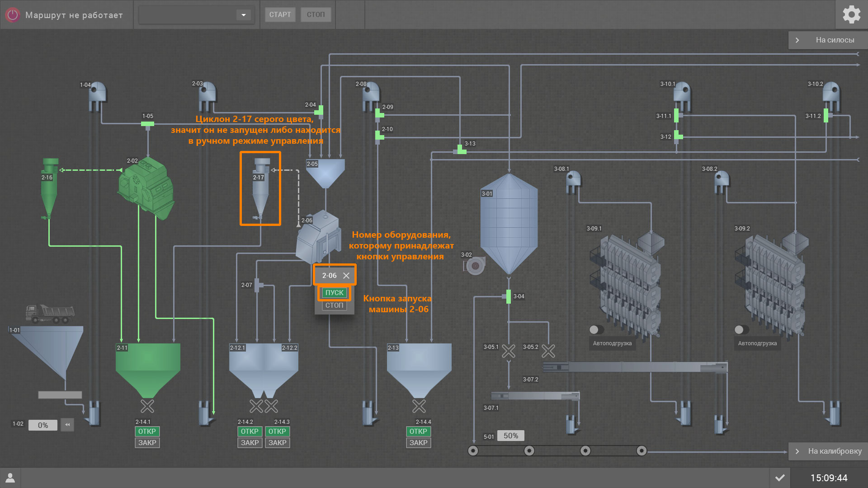Click ОТКР button for gate 2-14.1

pyautogui.click(x=147, y=432)
